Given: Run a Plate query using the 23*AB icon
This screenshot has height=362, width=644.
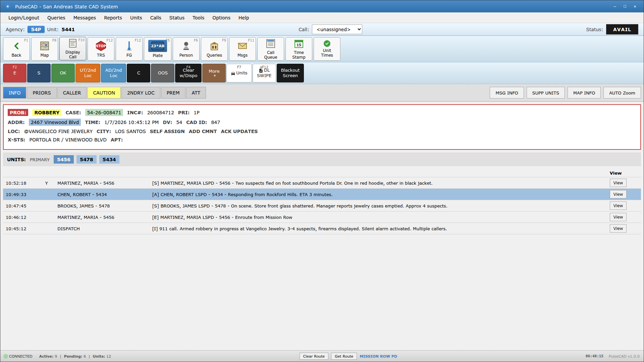Looking at the screenshot, I should pyautogui.click(x=157, y=49).
